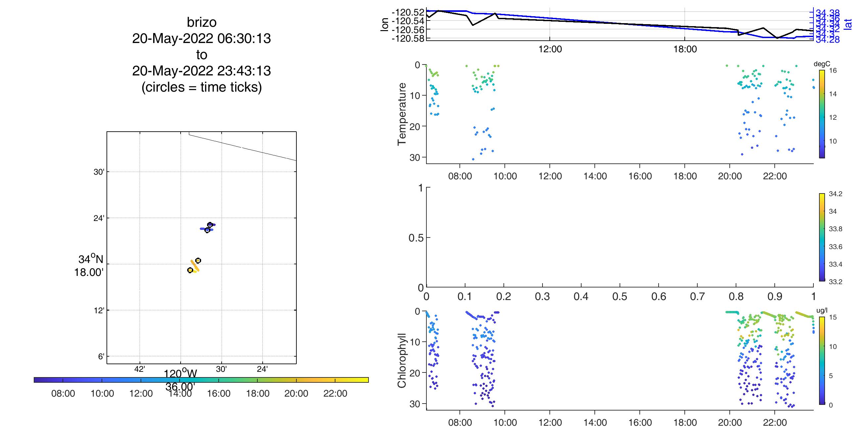Click the '18:00' tick under the Chlorophyll plot

[x=685, y=422]
